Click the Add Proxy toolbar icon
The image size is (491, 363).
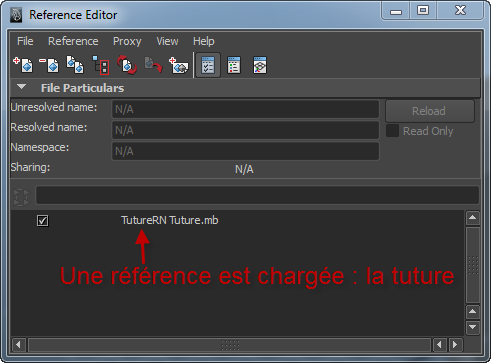click(179, 65)
